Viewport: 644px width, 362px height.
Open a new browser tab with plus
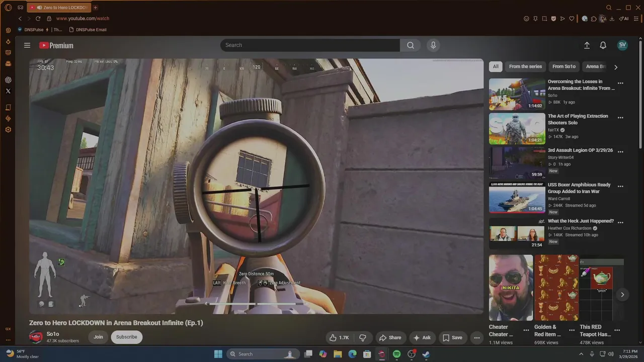tap(96, 8)
